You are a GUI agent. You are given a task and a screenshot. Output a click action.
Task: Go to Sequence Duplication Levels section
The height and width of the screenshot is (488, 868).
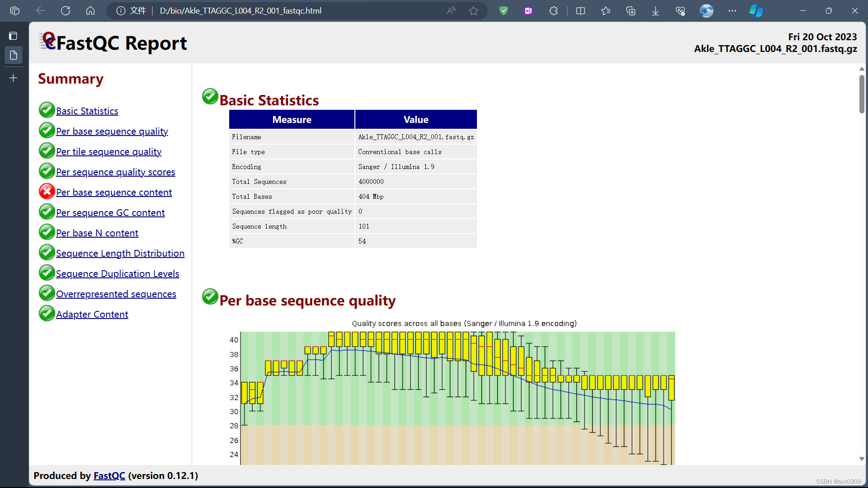click(x=117, y=274)
